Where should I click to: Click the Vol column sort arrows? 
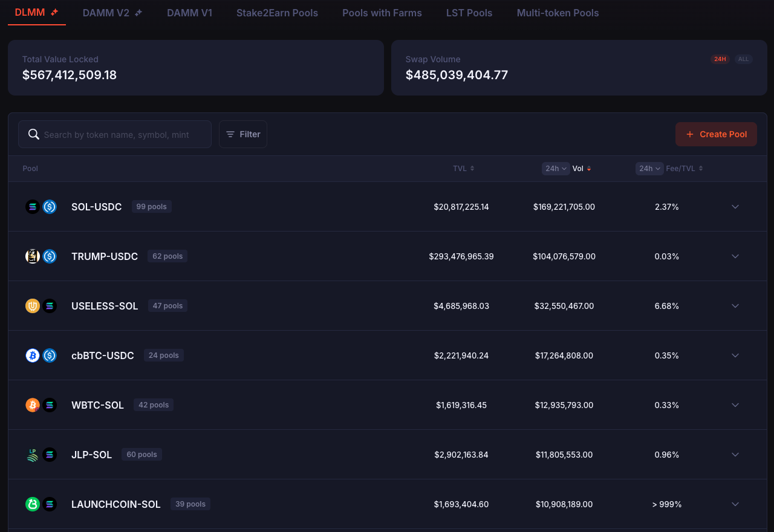tap(589, 169)
